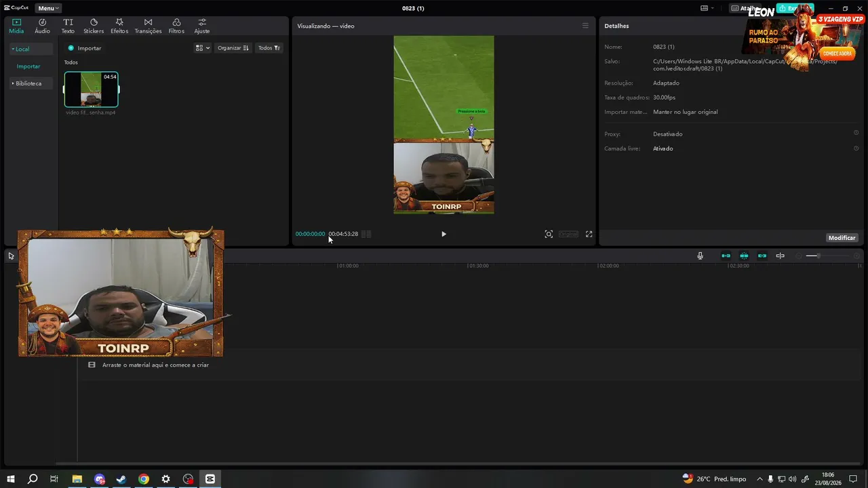Open Task View on the taskbar
Viewport: 868px width, 488px height.
54,479
